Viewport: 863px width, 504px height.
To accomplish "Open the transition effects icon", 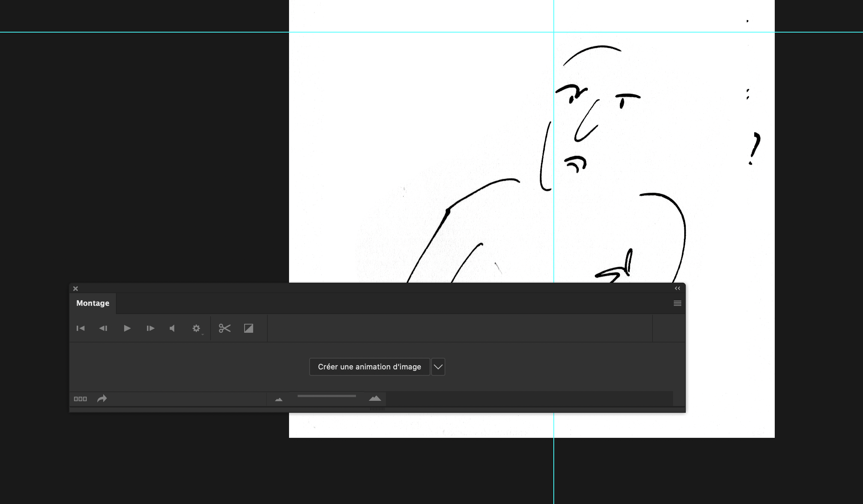I will click(x=249, y=328).
